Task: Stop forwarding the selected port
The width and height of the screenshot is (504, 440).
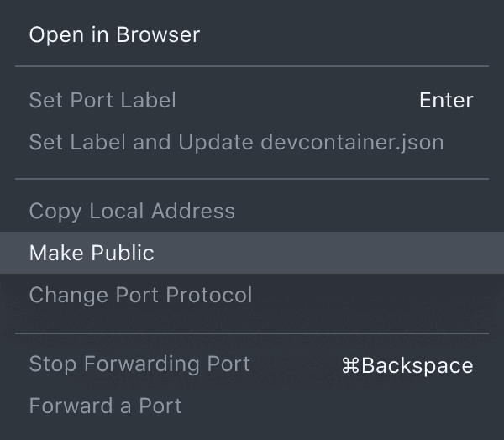Action: pyautogui.click(x=139, y=364)
